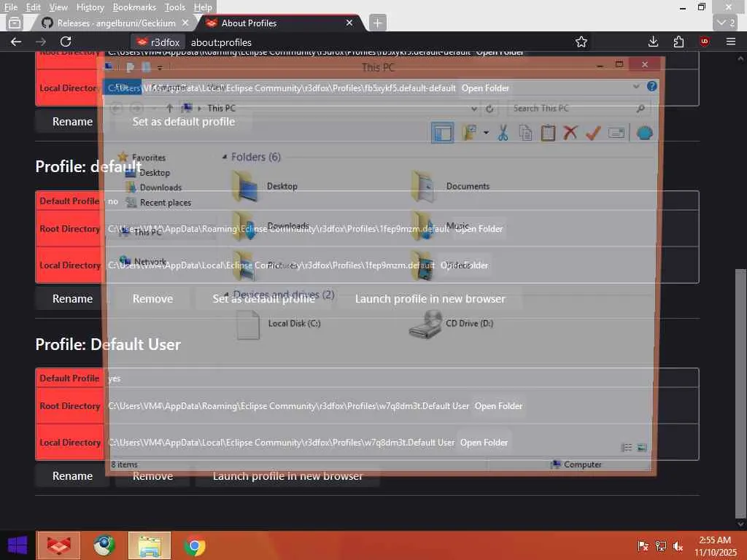The height and width of the screenshot is (560, 747).
Task: Open the Help menu in browser menu bar
Action: point(203,7)
